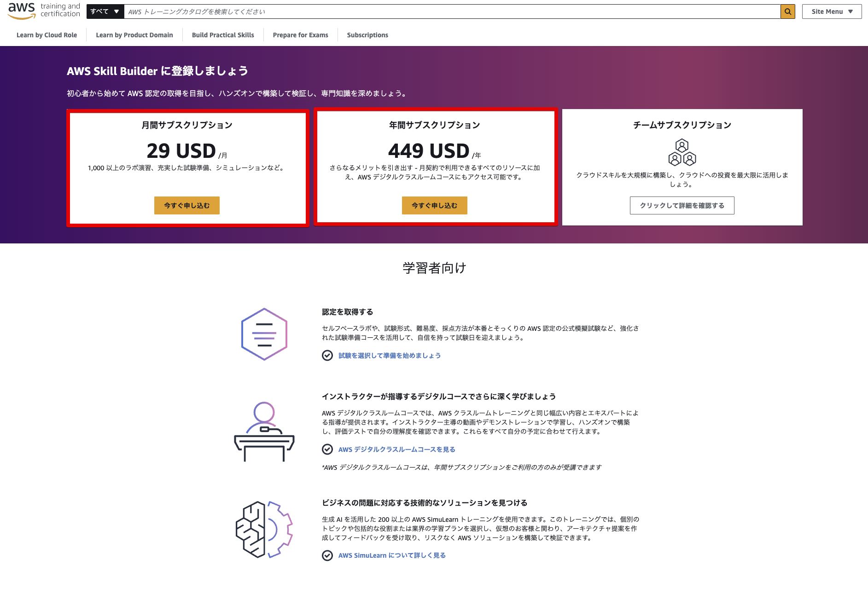Click 今すぐ申し込む under the 29 USD plan
This screenshot has width=868, height=589.
187,205
